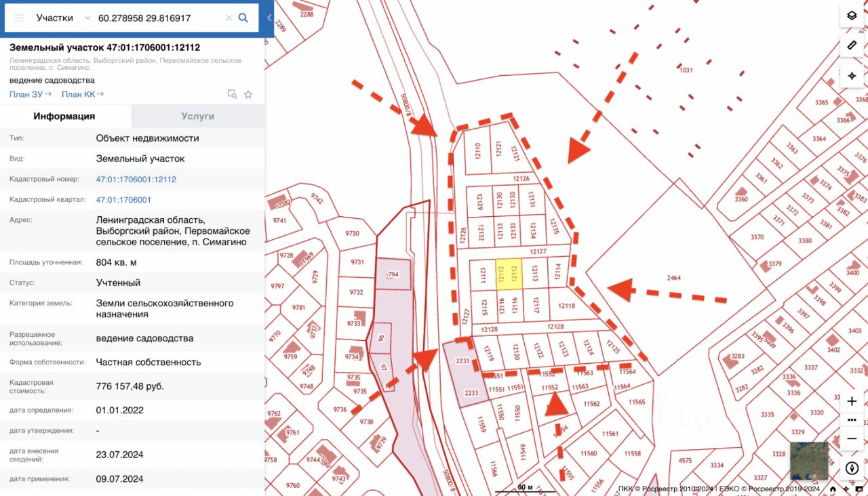This screenshot has width=868, height=496.
Task: Select the Информация tab
Action: (64, 116)
